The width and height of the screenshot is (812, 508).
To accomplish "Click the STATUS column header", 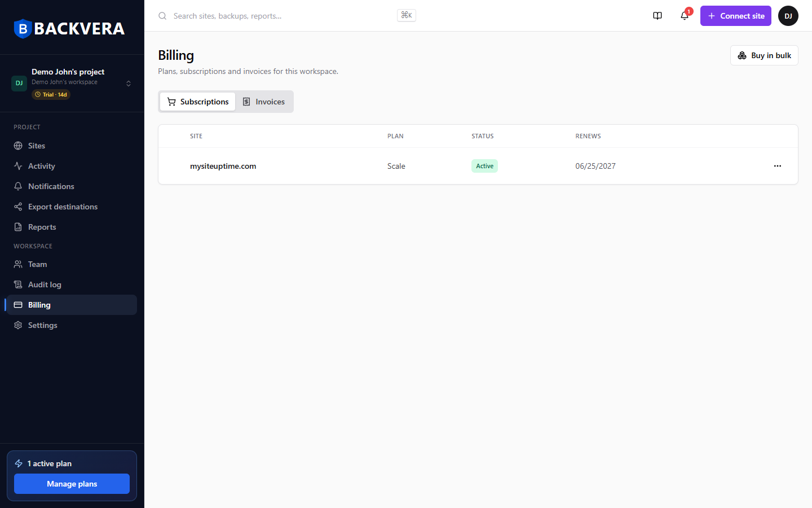I will pyautogui.click(x=483, y=136).
